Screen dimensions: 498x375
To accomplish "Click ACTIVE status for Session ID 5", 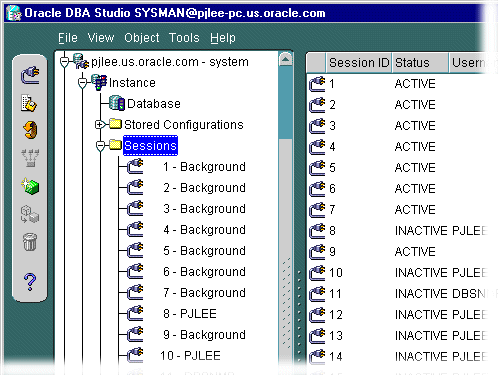I will point(415,168).
